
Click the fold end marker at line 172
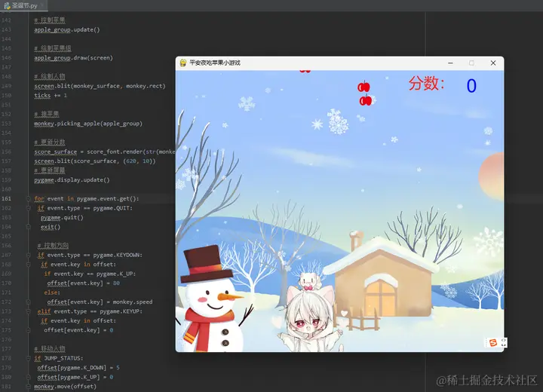[x=29, y=302]
